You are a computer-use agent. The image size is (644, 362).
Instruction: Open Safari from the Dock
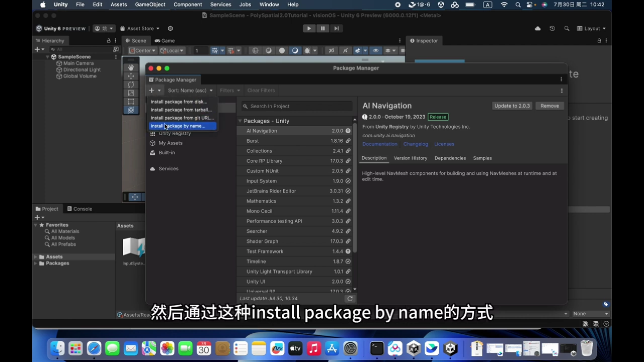coord(94,348)
